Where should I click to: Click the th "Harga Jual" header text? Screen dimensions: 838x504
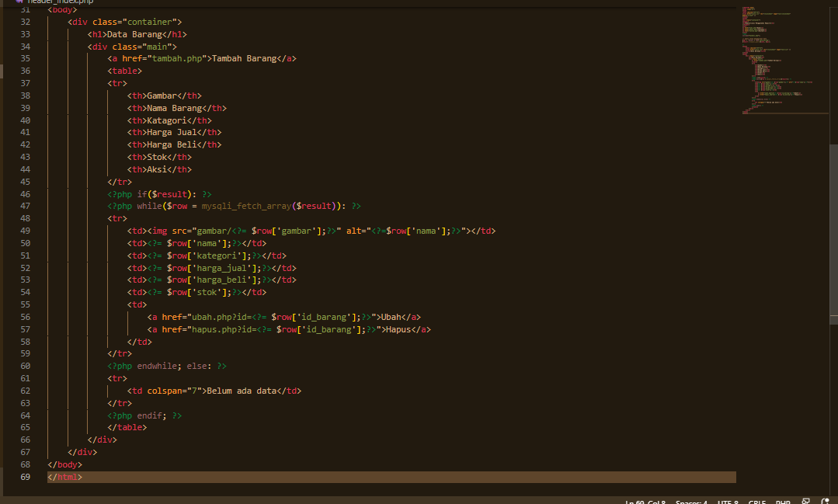172,133
